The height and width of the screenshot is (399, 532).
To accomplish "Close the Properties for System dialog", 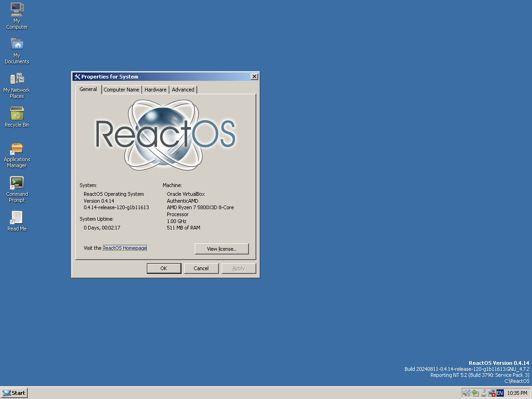I will pos(254,77).
